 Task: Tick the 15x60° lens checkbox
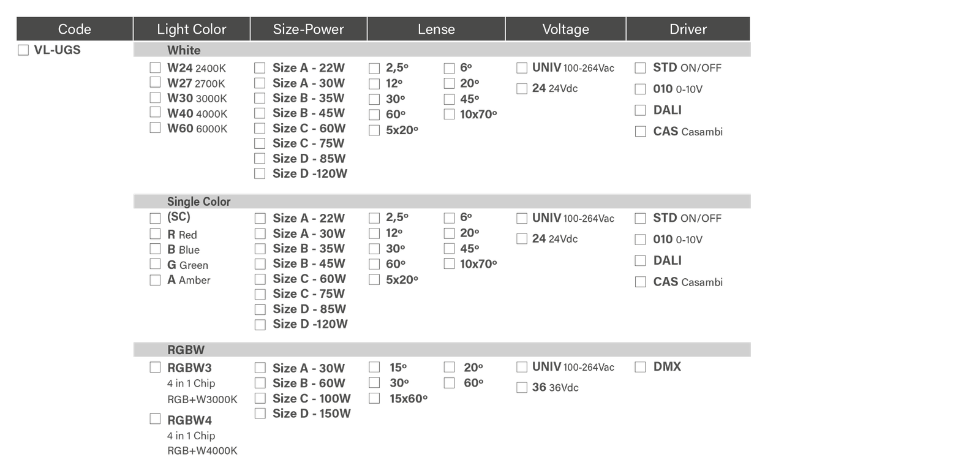point(374,399)
